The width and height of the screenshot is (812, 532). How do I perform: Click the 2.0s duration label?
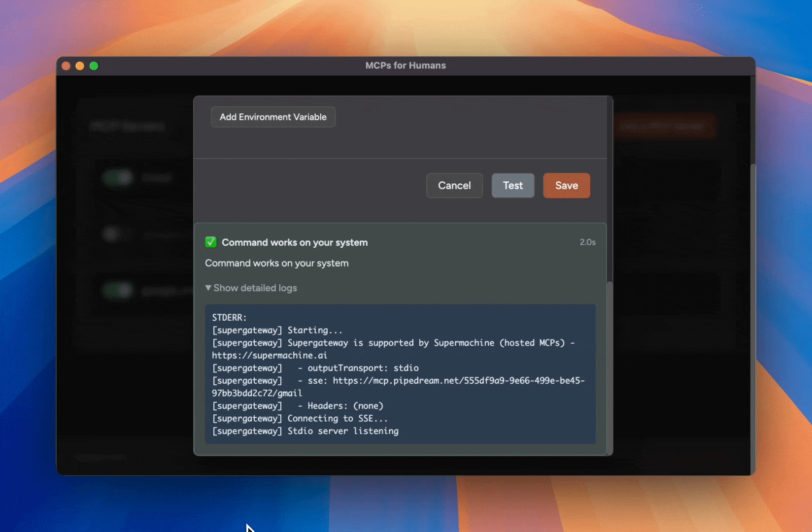pyautogui.click(x=588, y=242)
